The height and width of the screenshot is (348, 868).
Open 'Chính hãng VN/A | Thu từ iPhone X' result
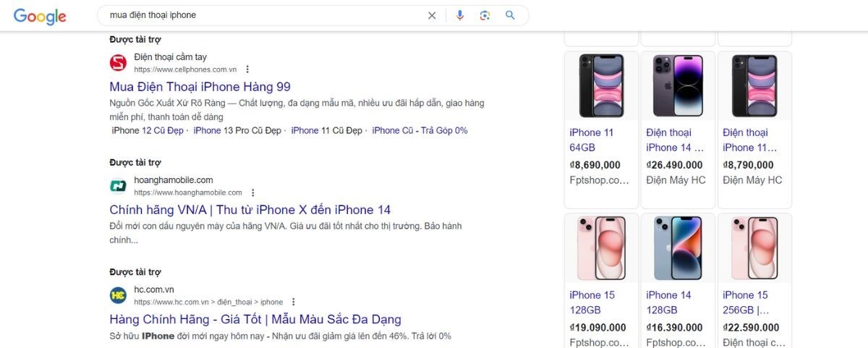[x=250, y=210]
